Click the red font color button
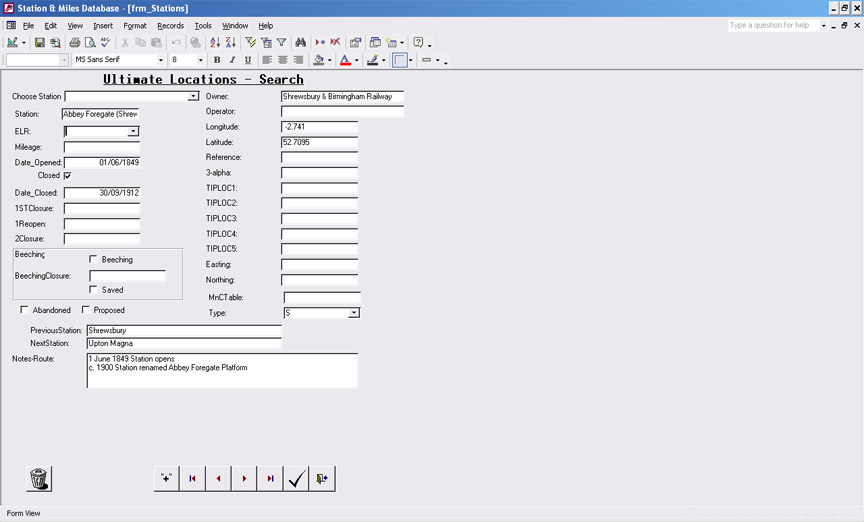The width and height of the screenshot is (864, 522). [x=345, y=60]
